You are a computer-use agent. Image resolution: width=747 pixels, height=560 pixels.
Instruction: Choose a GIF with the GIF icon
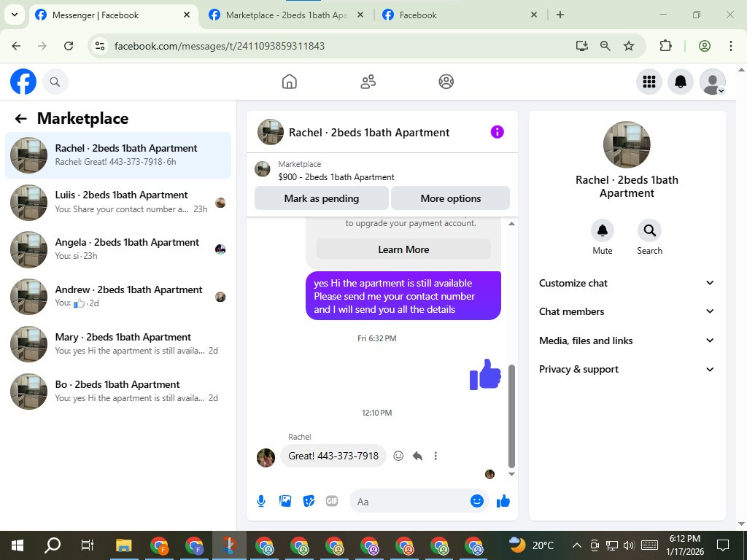[332, 501]
